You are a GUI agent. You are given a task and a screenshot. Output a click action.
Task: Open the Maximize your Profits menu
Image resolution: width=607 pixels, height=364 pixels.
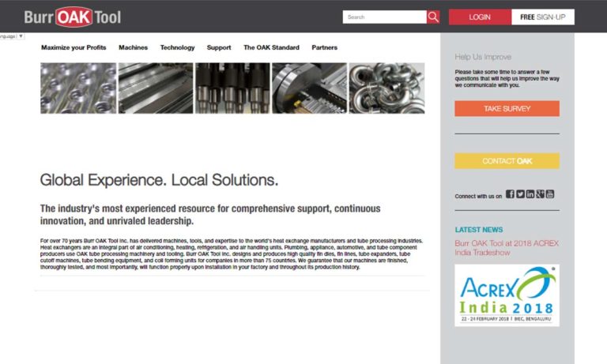click(74, 47)
